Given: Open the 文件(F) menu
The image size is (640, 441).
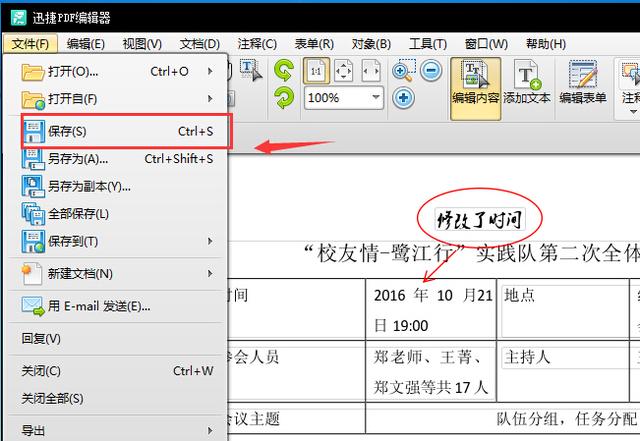Looking at the screenshot, I should [30, 44].
